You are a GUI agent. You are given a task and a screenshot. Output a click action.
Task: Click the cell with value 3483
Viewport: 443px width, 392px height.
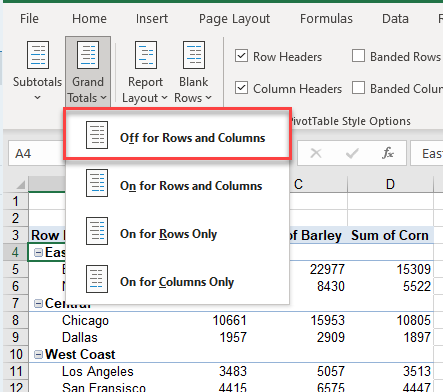233,371
